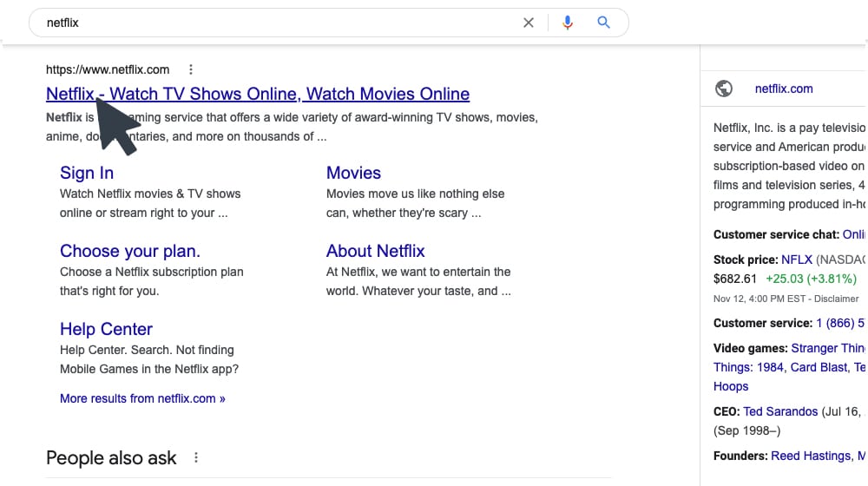868x486 pixels.
Task: Click the blue magnifier search icon
Action: coord(604,23)
